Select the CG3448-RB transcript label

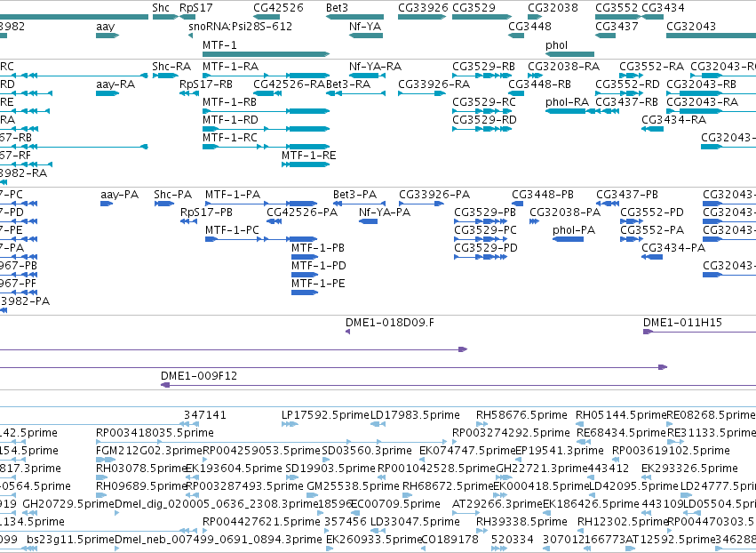[539, 84]
